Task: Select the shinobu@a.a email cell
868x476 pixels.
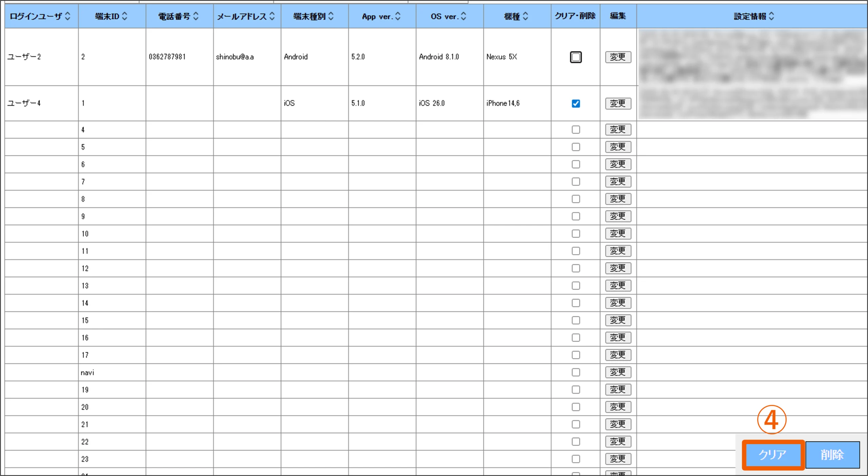Action: pos(235,57)
